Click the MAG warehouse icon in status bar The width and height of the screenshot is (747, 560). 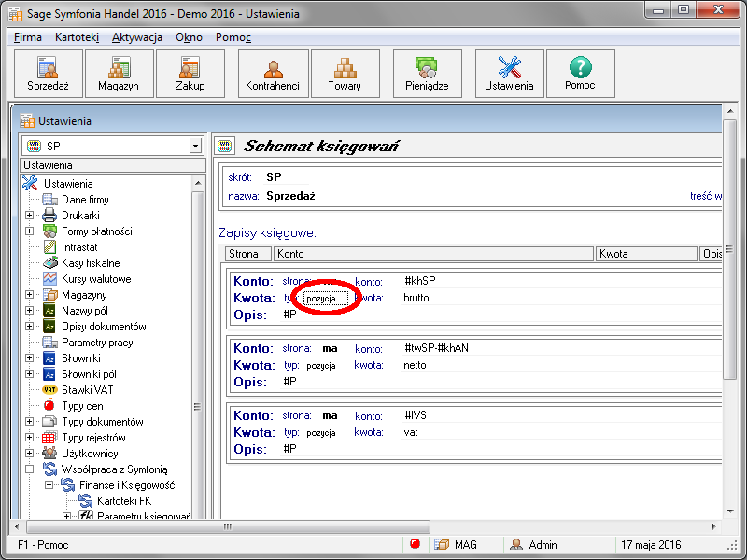point(441,544)
